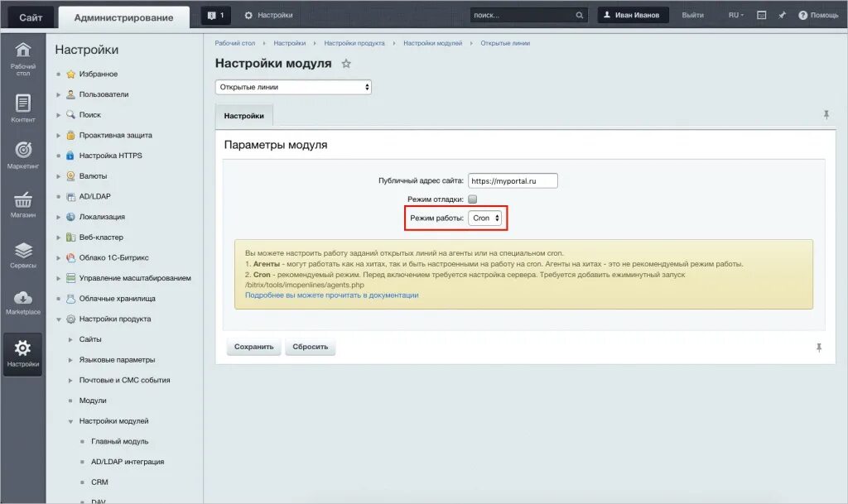Image resolution: width=848 pixels, height=504 pixels.
Task: Open Настройки menu in top header
Action: click(x=268, y=15)
